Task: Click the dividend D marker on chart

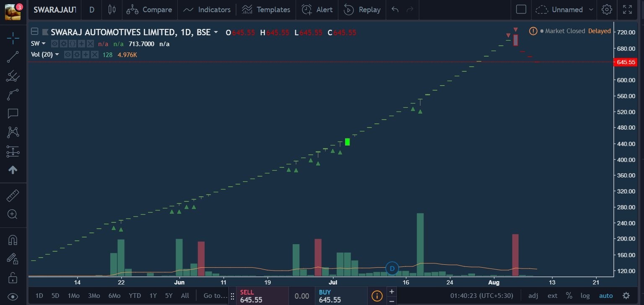Action: pyautogui.click(x=392, y=269)
